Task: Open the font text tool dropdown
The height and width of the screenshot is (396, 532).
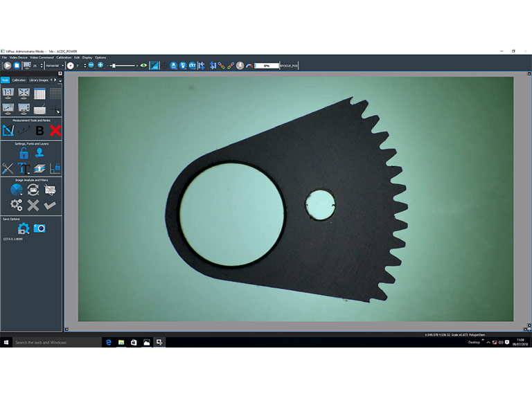Action: click(x=24, y=168)
